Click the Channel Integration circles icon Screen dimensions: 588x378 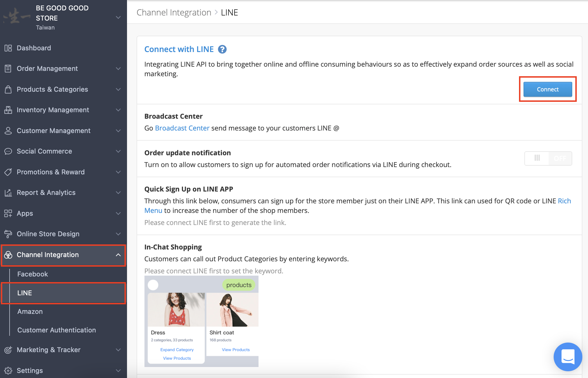pyautogui.click(x=8, y=255)
